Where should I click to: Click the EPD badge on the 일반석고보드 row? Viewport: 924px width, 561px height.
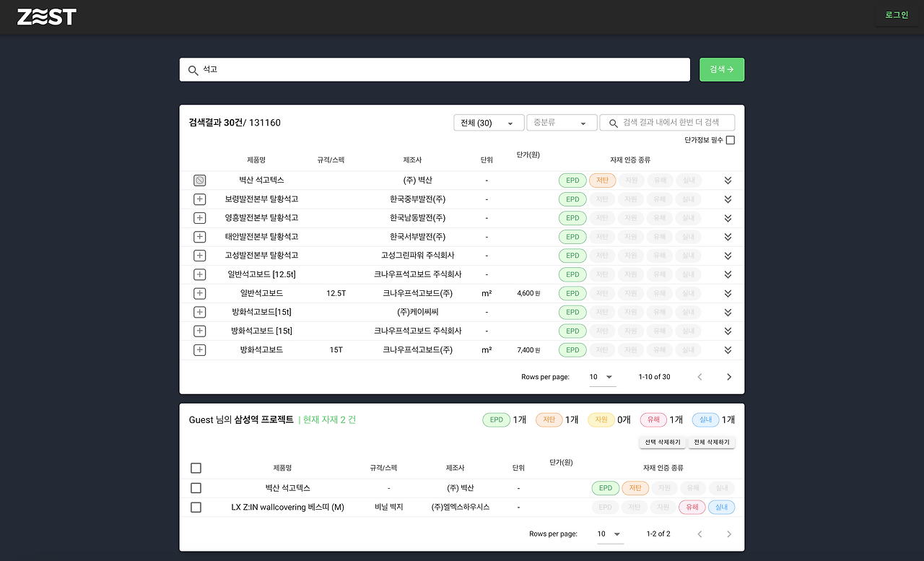click(x=572, y=293)
